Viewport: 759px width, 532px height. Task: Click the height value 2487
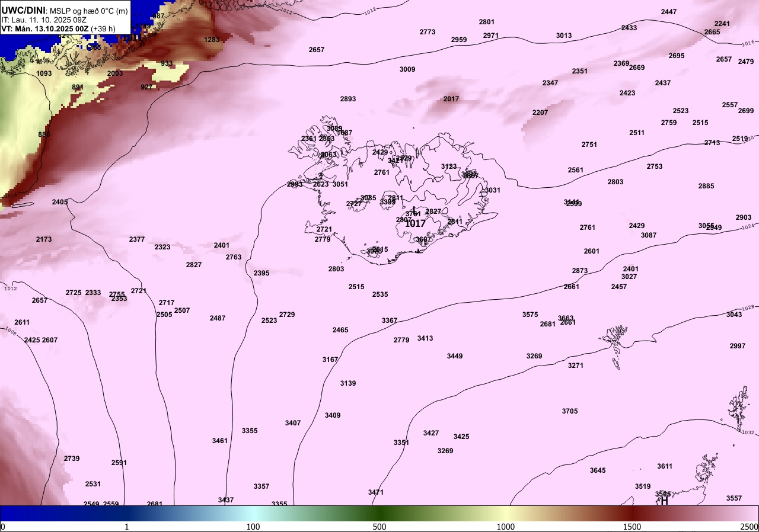point(218,318)
